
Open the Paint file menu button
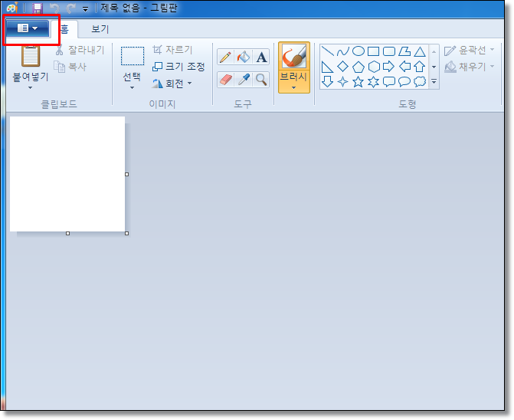pyautogui.click(x=28, y=29)
